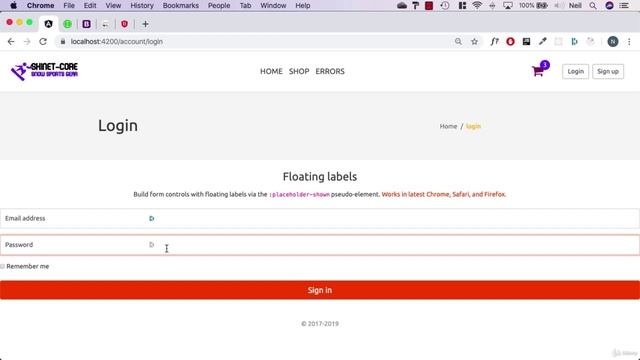Open the Apple menu
The width and height of the screenshot is (640, 360).
click(x=13, y=6)
